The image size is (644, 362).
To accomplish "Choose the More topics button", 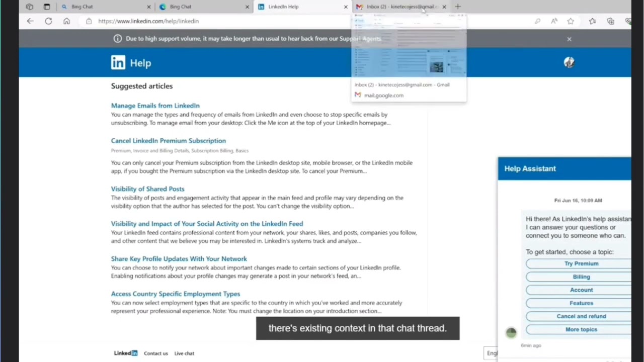I will (579, 329).
